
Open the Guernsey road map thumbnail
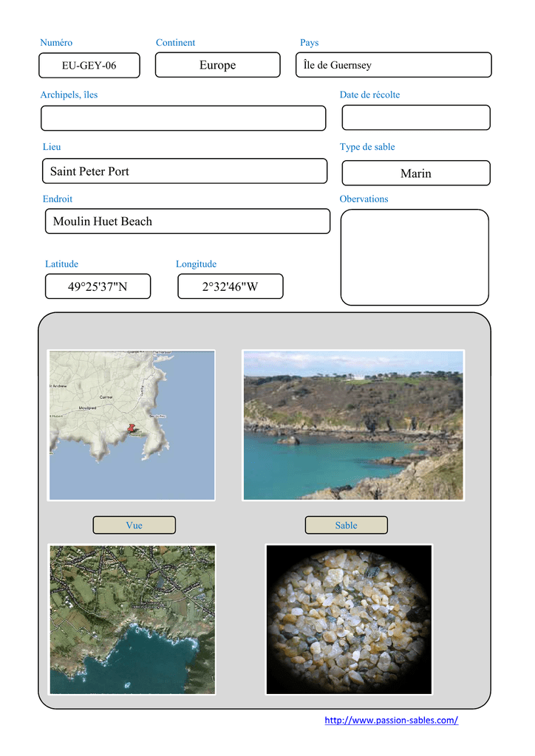click(132, 425)
